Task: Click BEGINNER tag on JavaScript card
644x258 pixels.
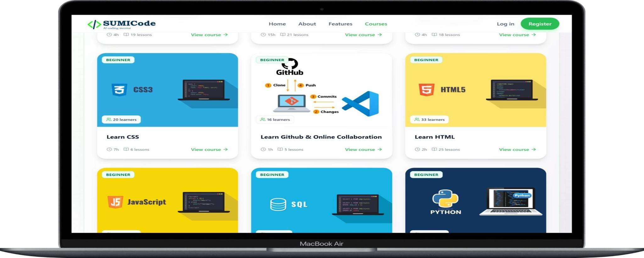Action: click(118, 175)
